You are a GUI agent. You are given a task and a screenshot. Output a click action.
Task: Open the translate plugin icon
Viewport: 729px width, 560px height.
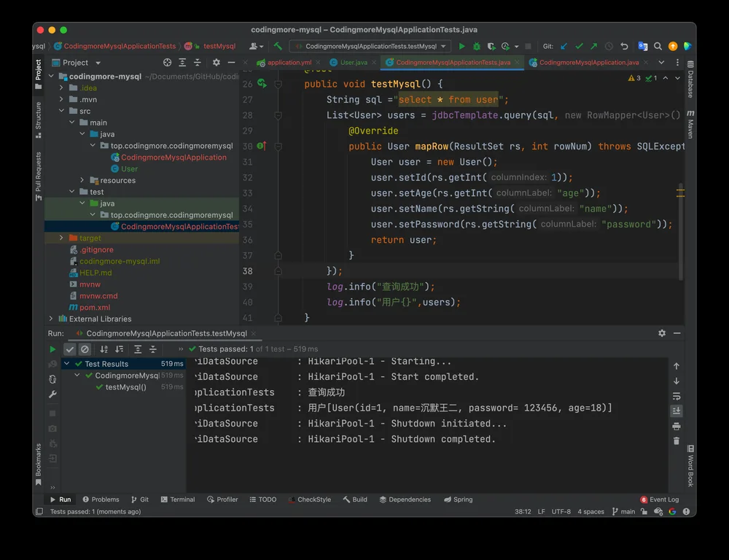642,46
